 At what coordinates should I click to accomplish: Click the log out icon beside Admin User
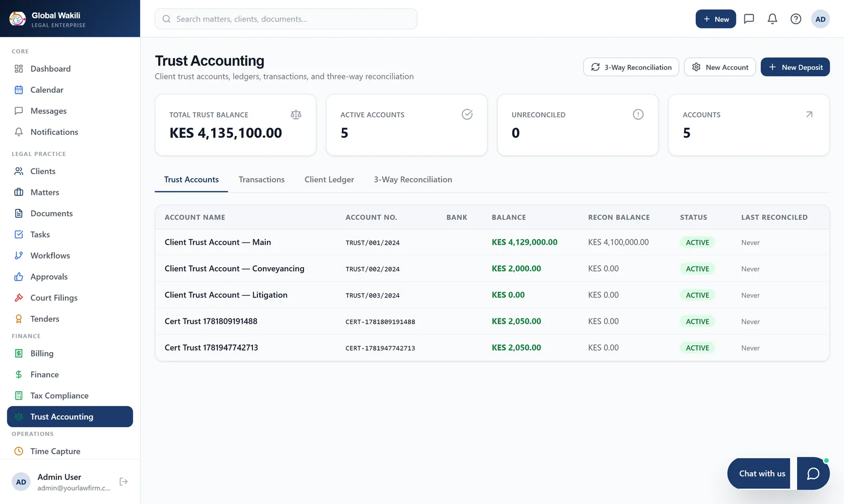click(123, 481)
